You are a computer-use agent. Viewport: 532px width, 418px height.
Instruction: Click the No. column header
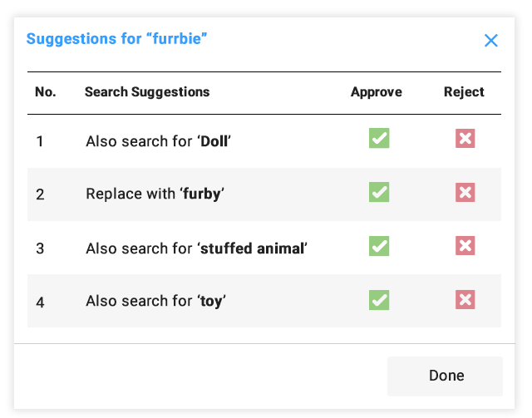(x=45, y=92)
